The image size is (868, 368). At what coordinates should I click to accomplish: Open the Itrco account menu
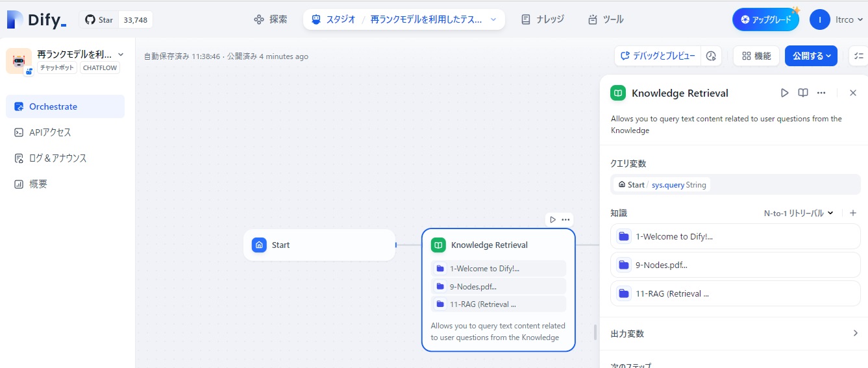[x=837, y=19]
